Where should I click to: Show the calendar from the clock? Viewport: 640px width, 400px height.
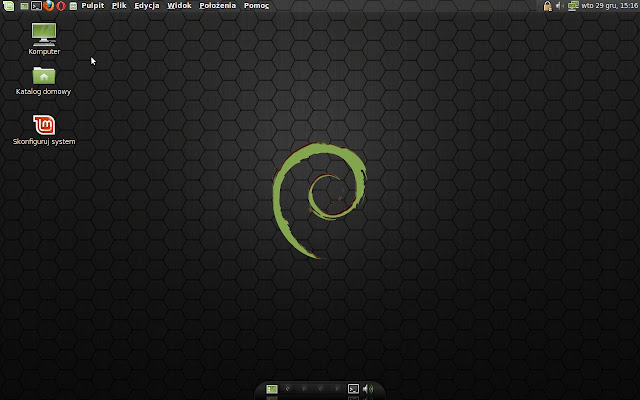click(x=610, y=6)
